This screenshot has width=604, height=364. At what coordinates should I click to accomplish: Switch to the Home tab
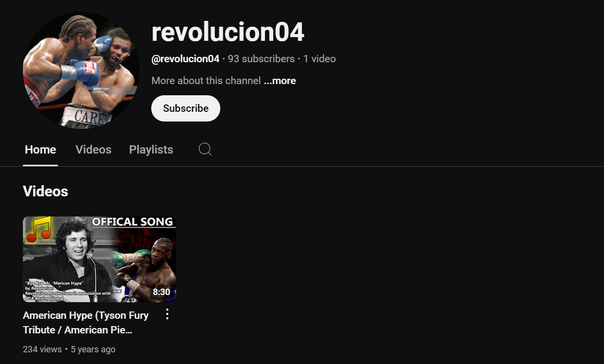(40, 150)
